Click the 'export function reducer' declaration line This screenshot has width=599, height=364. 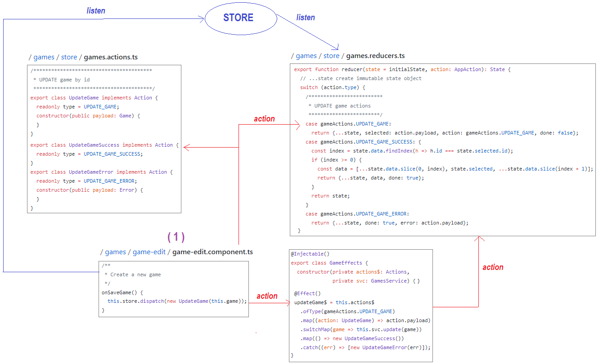coord(402,69)
